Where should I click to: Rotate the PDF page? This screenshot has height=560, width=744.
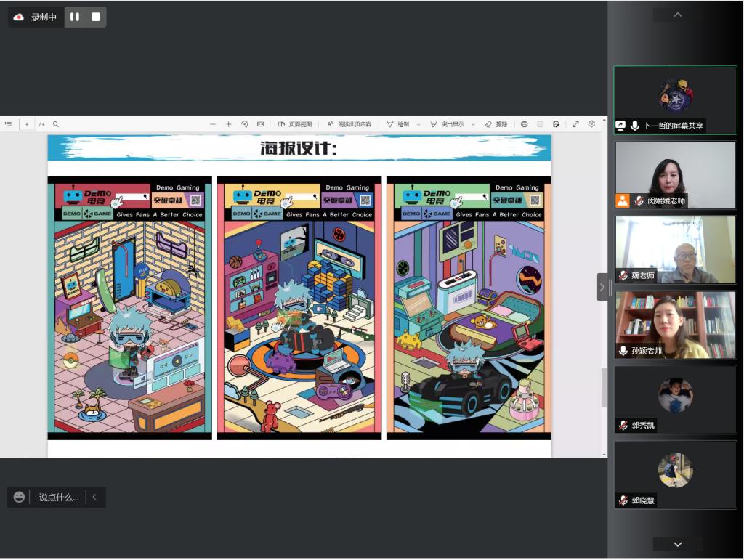pos(244,124)
